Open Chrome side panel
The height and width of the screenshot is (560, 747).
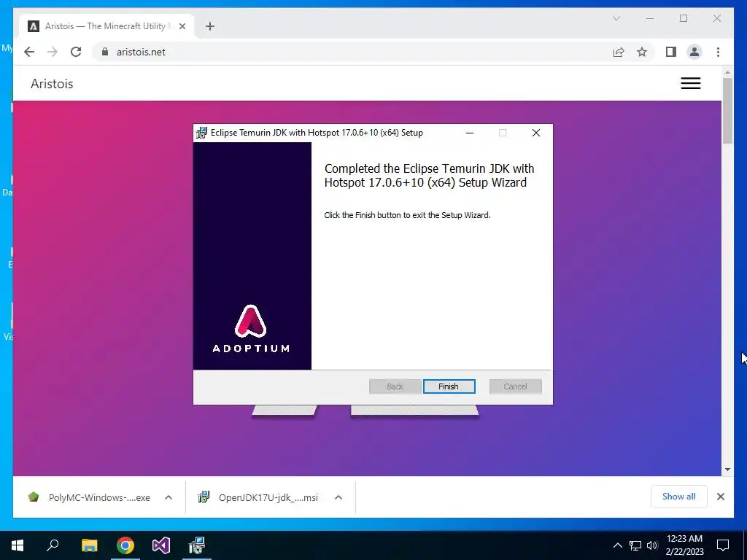(x=671, y=52)
